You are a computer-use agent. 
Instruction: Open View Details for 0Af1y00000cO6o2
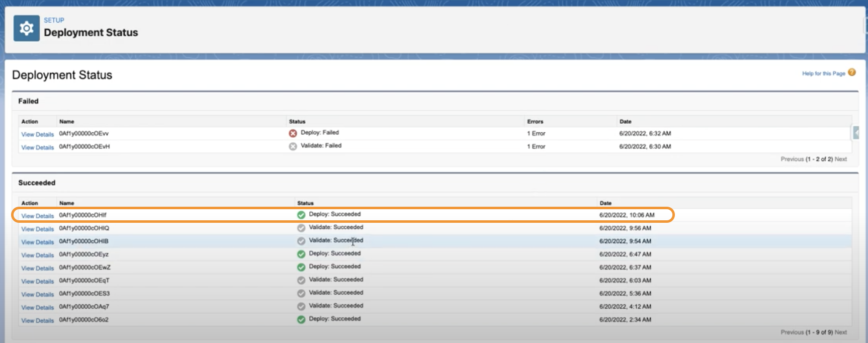pyautogui.click(x=38, y=320)
